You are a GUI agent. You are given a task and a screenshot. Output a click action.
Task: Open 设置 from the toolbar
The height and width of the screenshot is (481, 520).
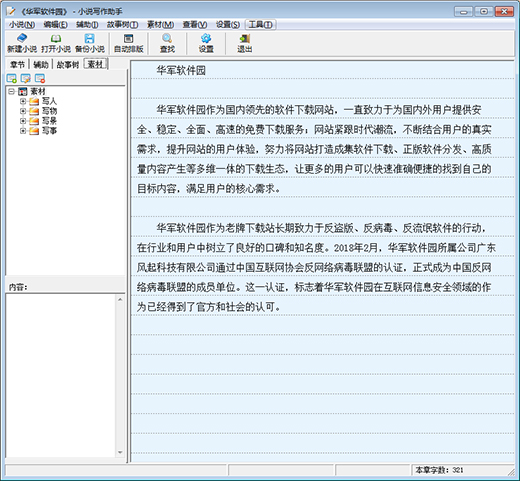coord(206,43)
